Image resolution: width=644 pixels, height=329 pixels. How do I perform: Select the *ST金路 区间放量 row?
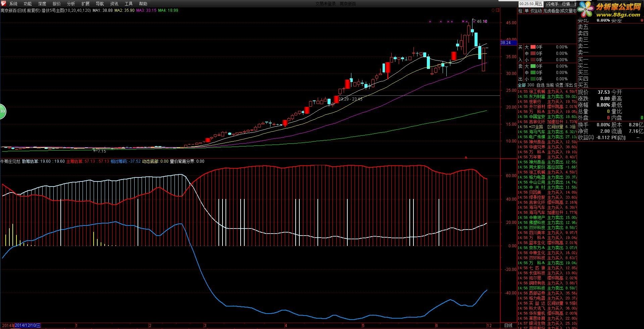(547, 127)
